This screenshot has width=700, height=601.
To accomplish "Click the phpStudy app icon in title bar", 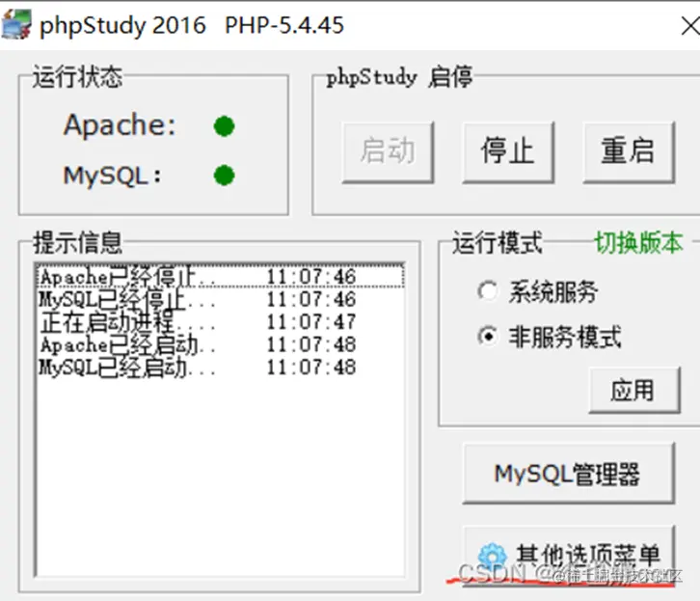I will (16, 24).
